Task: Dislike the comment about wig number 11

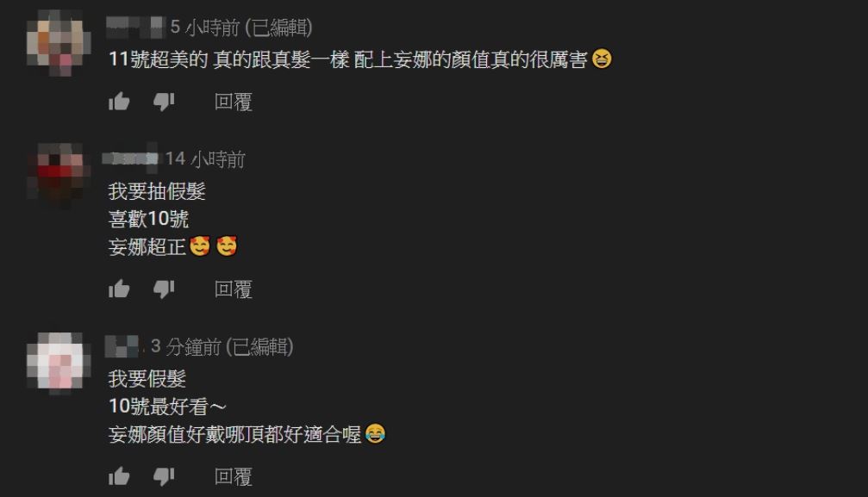Action: [x=164, y=102]
